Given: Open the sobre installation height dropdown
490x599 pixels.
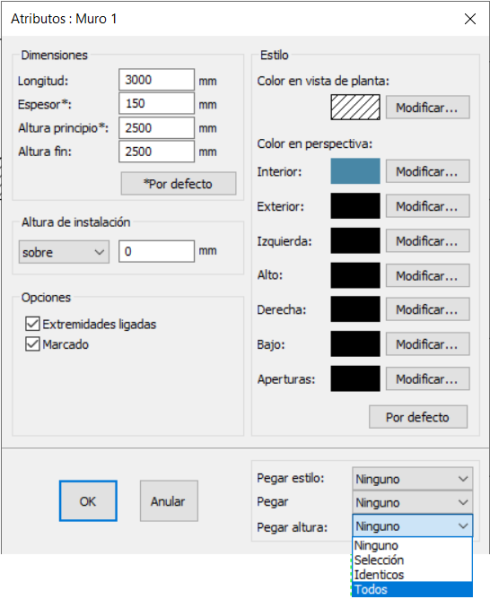Looking at the screenshot, I should (64, 252).
